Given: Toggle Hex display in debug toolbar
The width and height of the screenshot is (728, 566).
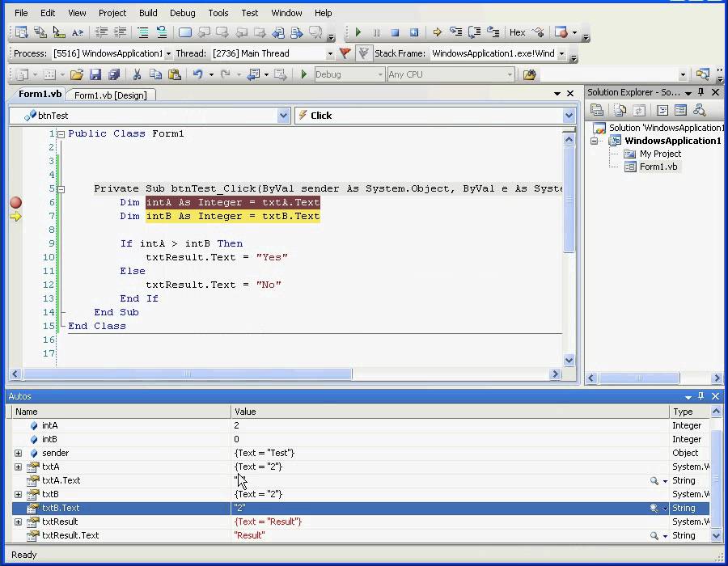Looking at the screenshot, I should 517,33.
